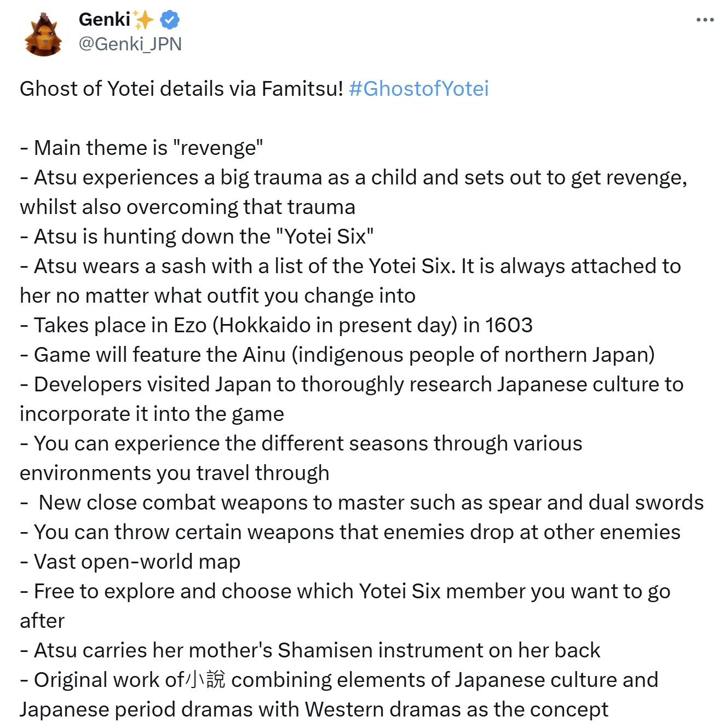
Task: Click the 'Atsu wears a sash' line
Action: click(350, 266)
